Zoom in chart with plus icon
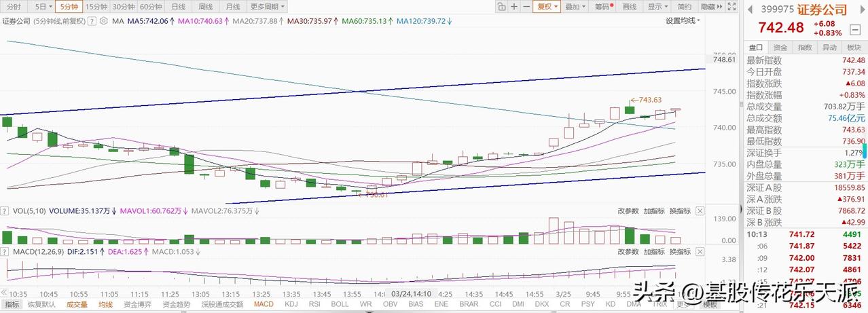 point(513,7)
